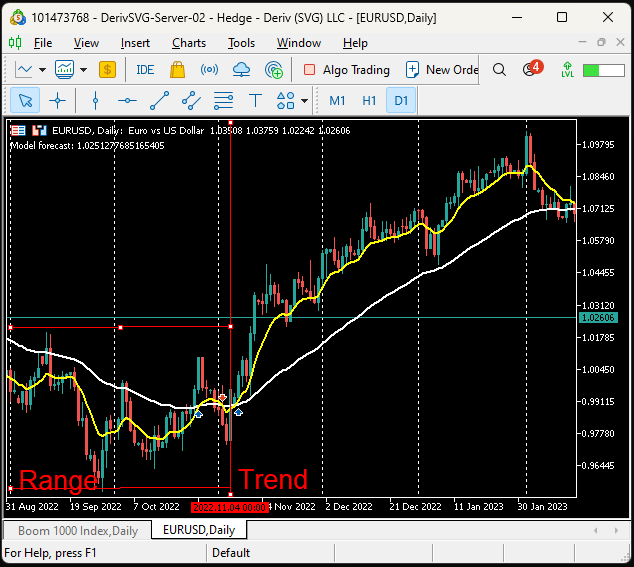634x567 pixels.
Task: Select the trendline tool
Action: click(x=159, y=100)
